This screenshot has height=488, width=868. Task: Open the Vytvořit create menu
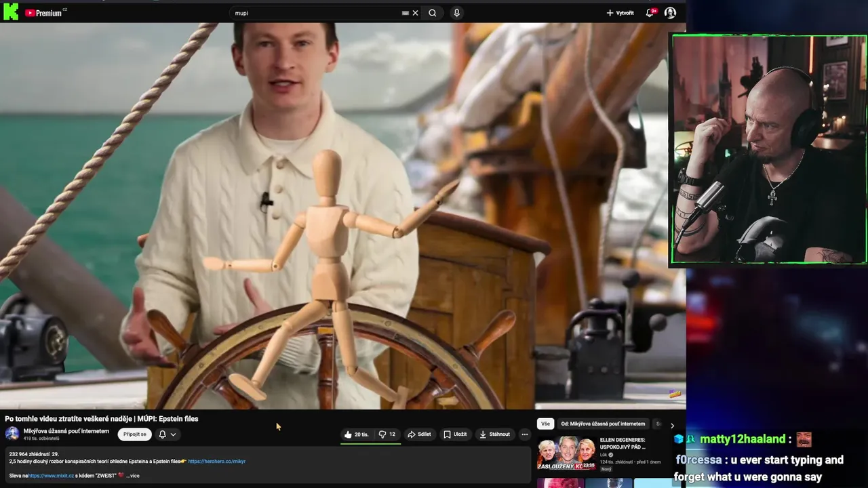tap(620, 13)
